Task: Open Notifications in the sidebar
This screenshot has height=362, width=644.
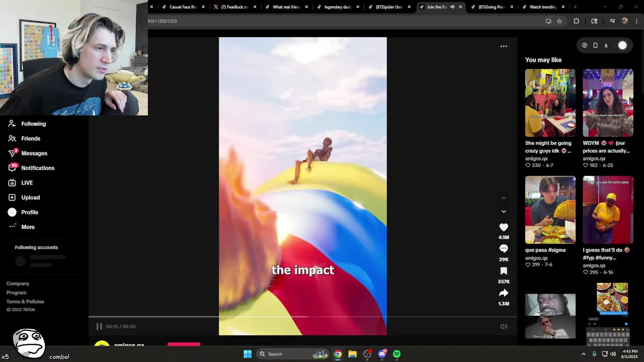Action: coord(38,168)
